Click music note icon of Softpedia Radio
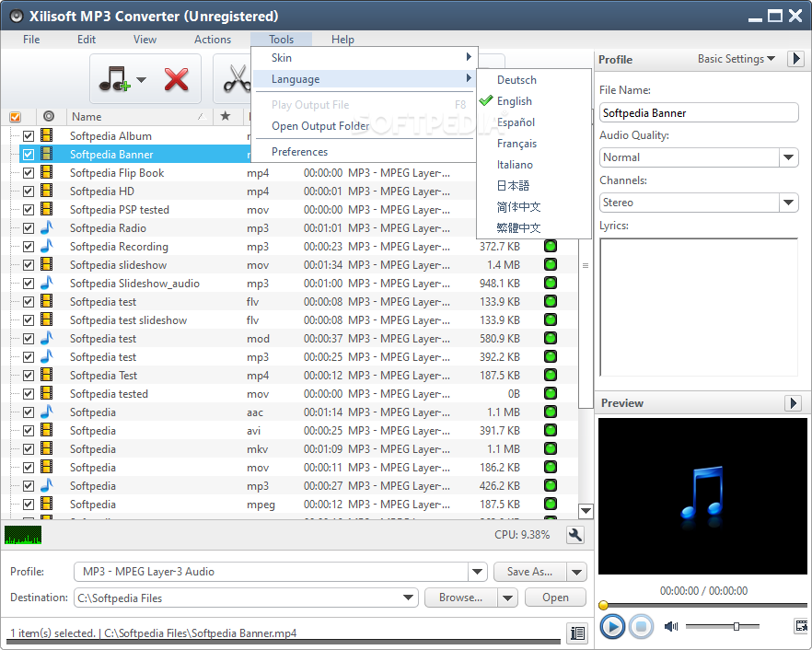Screen dimensions: 812x650 click(47, 228)
